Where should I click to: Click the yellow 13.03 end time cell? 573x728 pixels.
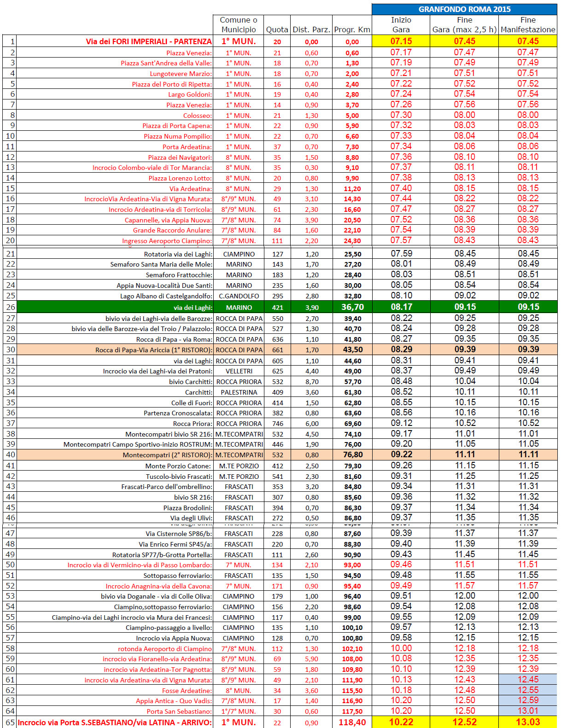[x=528, y=722]
